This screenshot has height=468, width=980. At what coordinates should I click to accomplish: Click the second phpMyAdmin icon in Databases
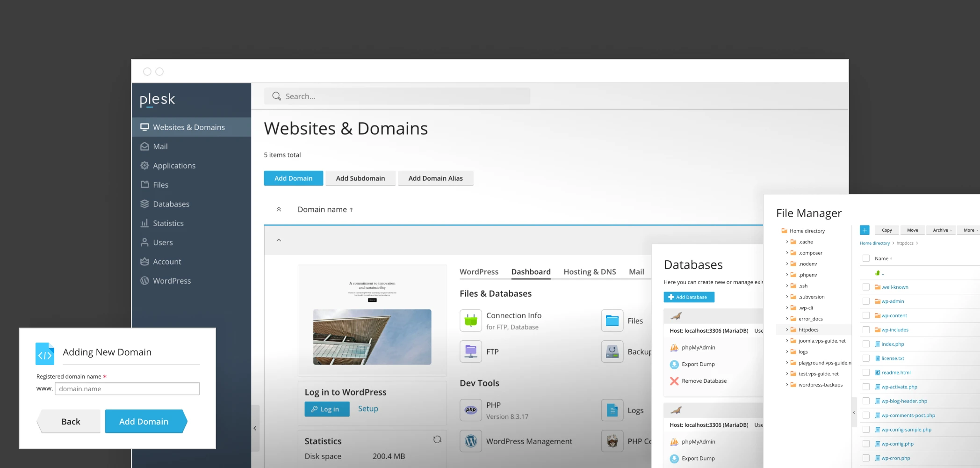674,441
